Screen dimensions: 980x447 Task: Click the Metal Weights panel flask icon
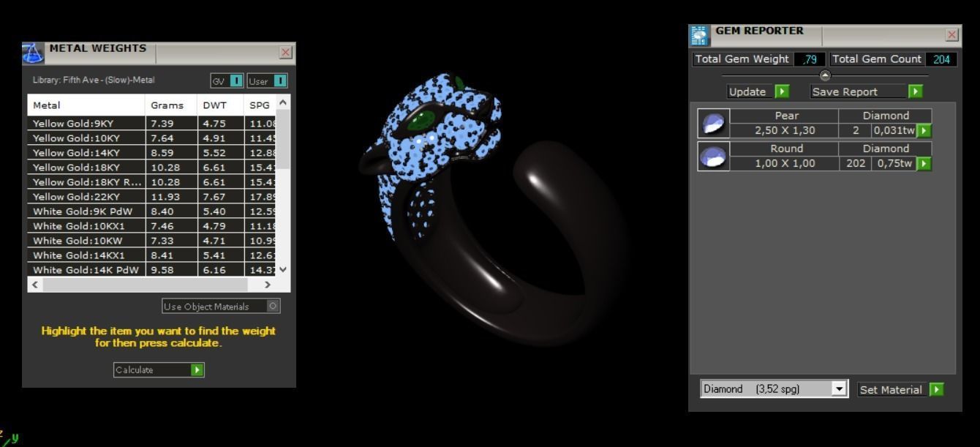34,53
